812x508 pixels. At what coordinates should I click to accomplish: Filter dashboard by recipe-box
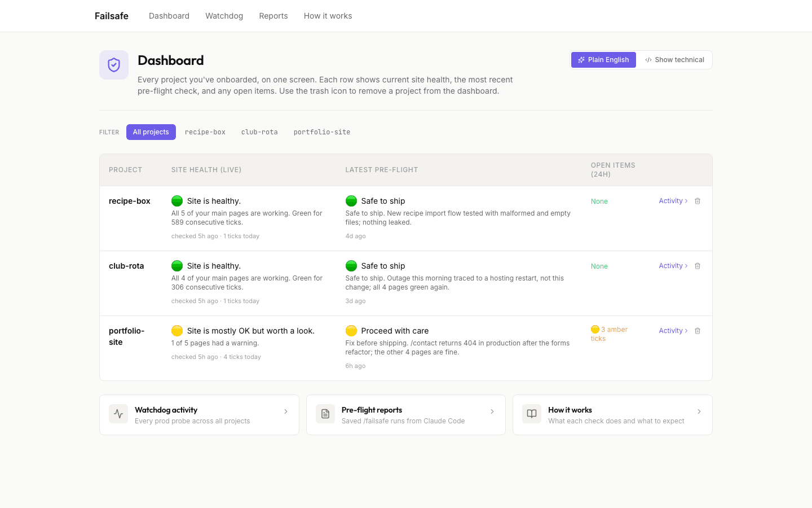click(x=205, y=132)
